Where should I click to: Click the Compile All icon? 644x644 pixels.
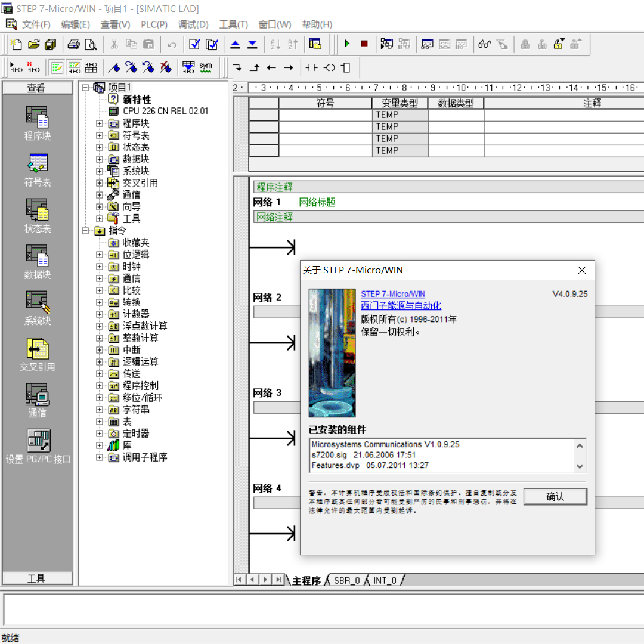212,44
